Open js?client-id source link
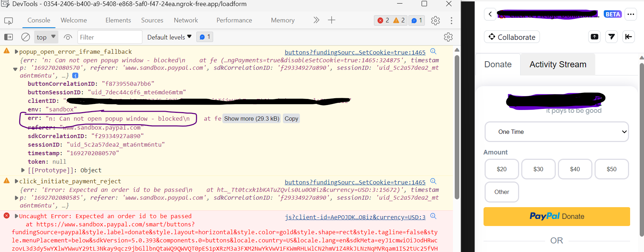644x252 pixels. pos(355,217)
